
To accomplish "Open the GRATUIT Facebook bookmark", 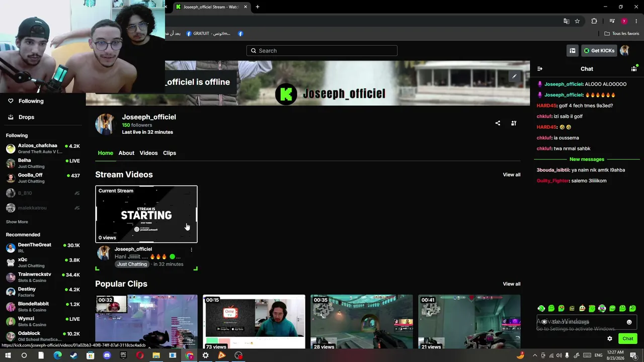I will 208,34.
